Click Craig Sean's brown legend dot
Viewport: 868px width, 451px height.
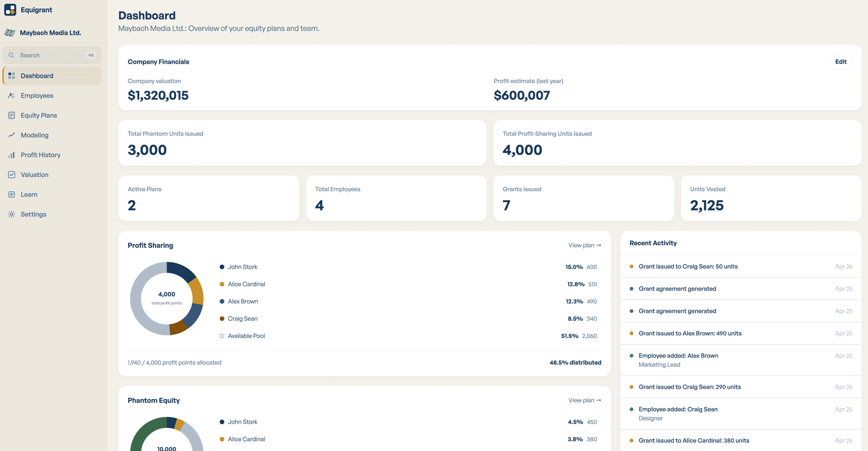222,319
